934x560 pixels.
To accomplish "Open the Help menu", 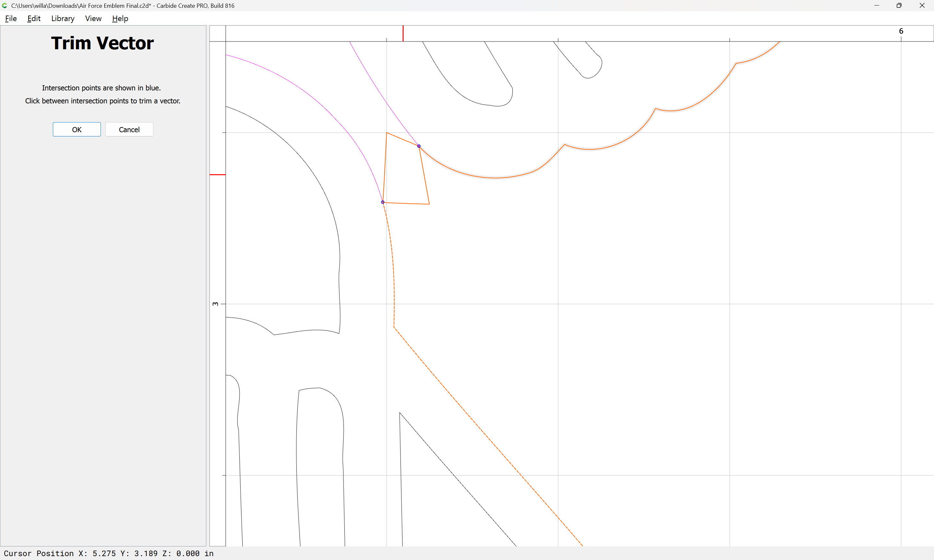I will [x=120, y=18].
